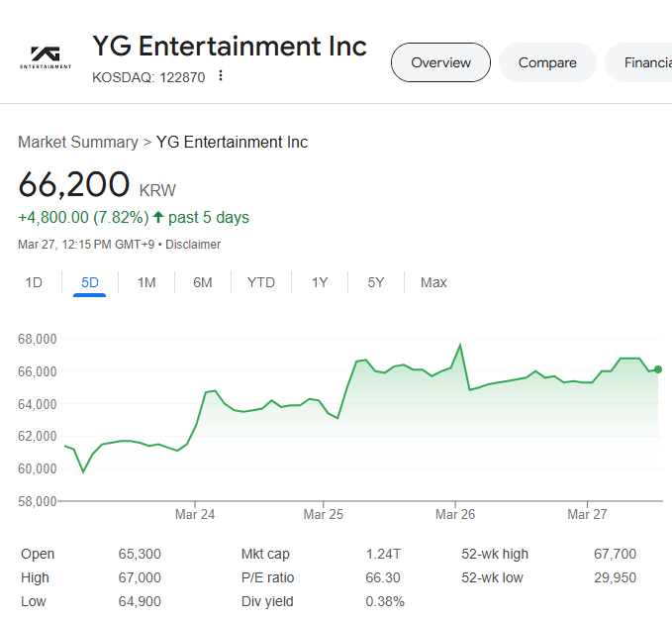Screen dimensions: 672x622
Task: View the 5Y chart range
Action: tap(376, 282)
